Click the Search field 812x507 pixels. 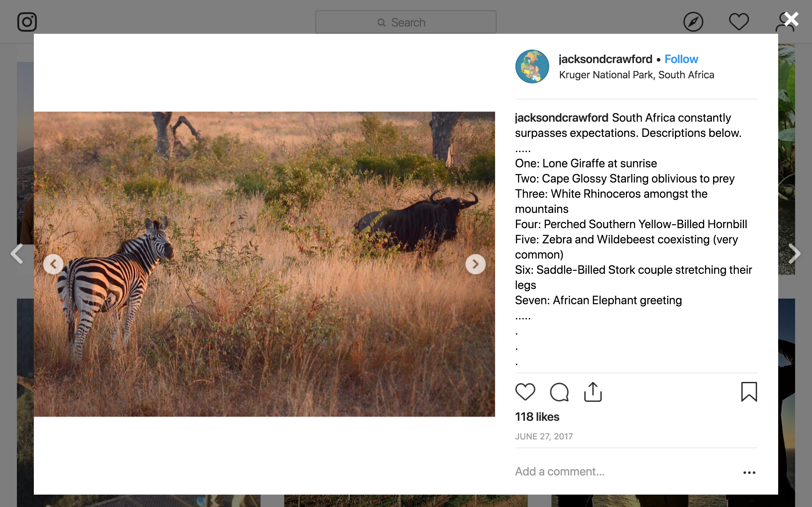click(x=406, y=23)
